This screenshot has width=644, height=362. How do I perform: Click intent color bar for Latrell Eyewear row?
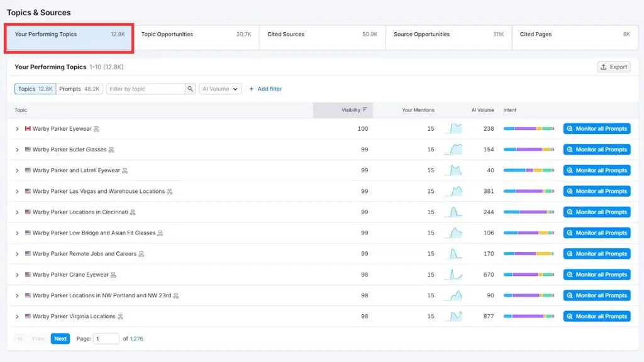click(x=528, y=170)
